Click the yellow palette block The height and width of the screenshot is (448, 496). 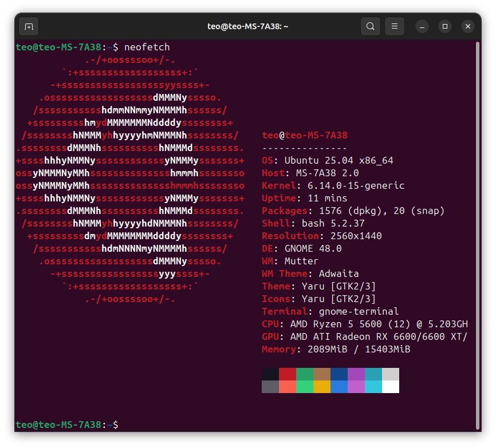322,387
